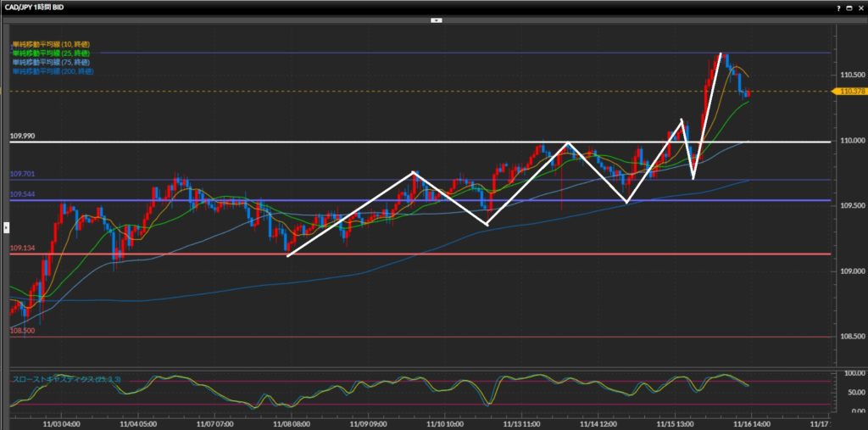Select the 109.544 blue line label

[22, 194]
